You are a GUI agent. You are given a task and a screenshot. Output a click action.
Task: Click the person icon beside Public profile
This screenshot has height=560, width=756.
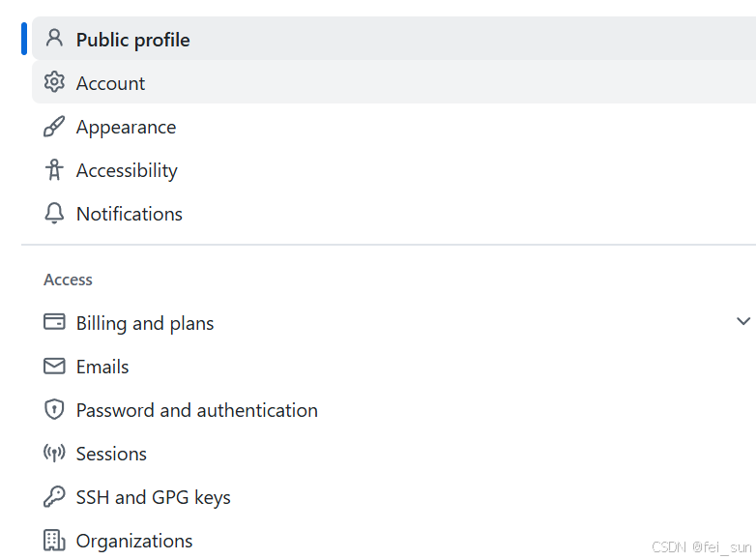[54, 39]
